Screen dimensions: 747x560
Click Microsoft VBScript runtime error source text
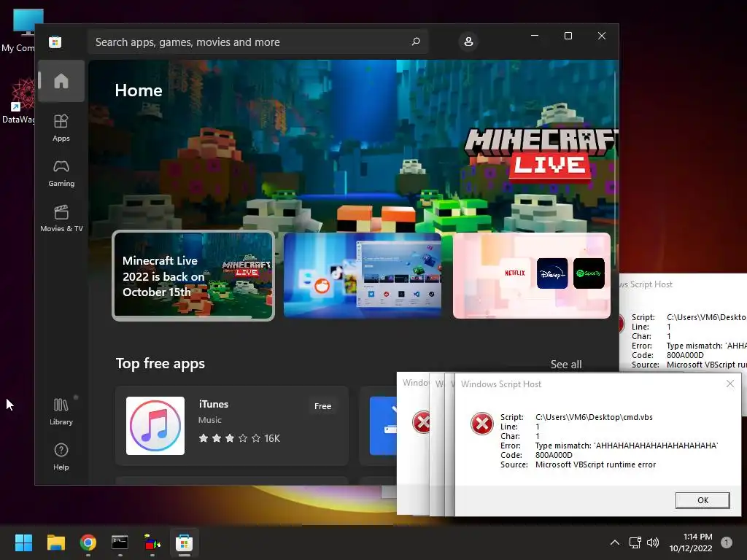[x=595, y=464]
